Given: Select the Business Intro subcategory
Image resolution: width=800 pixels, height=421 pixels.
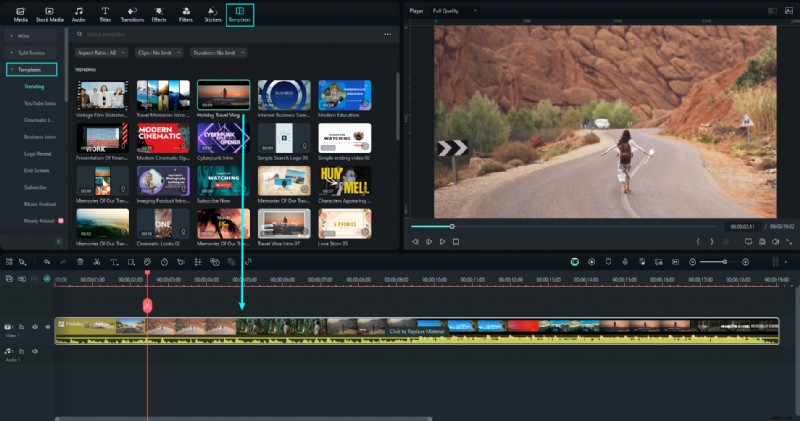Looking at the screenshot, I should pos(40,137).
